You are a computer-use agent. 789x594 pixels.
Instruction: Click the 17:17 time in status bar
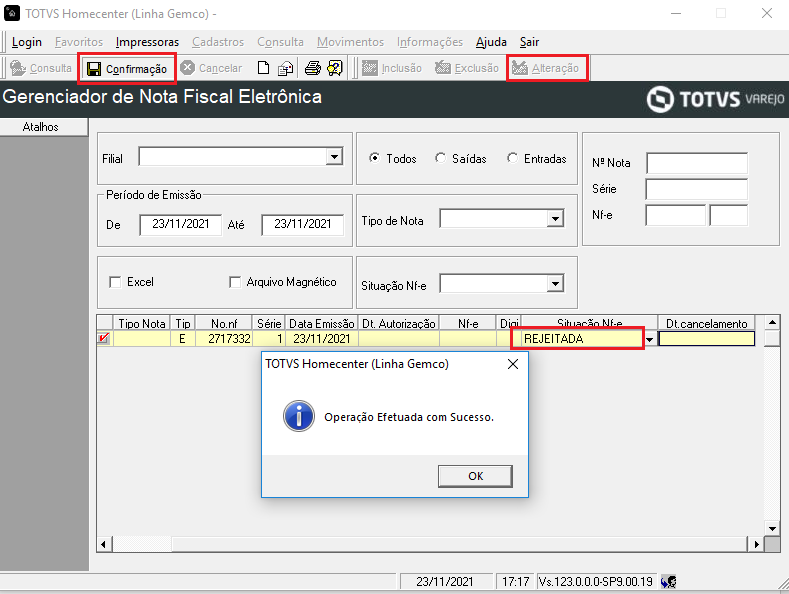point(516,582)
